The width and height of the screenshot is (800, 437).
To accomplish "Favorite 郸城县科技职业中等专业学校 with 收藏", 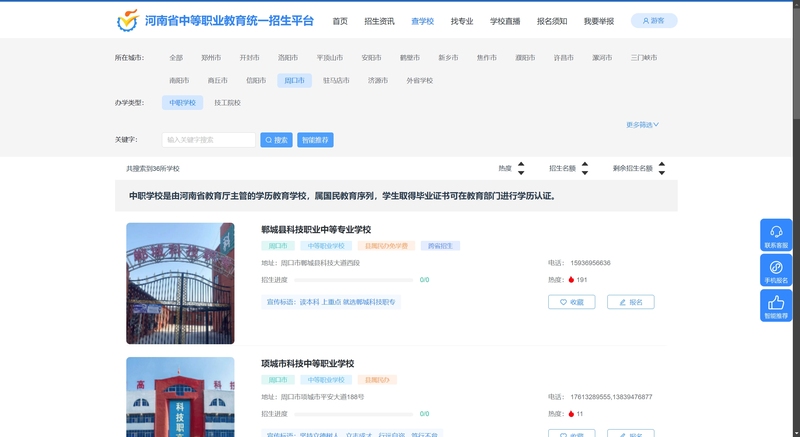I will click(x=571, y=302).
